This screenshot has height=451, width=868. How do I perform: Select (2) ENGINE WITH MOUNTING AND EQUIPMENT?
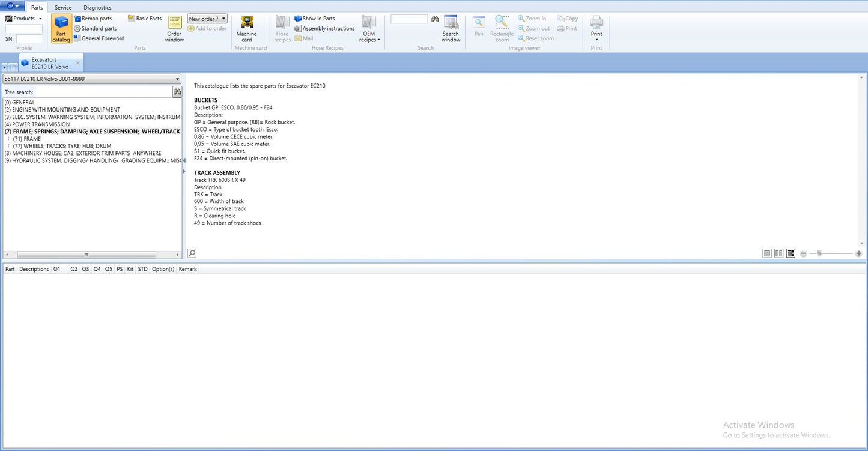tap(62, 110)
